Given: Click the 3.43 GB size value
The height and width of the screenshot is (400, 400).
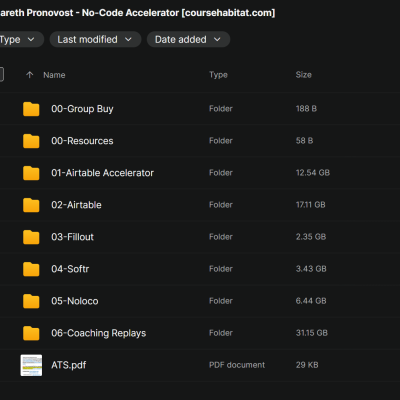Looking at the screenshot, I should click(311, 269).
